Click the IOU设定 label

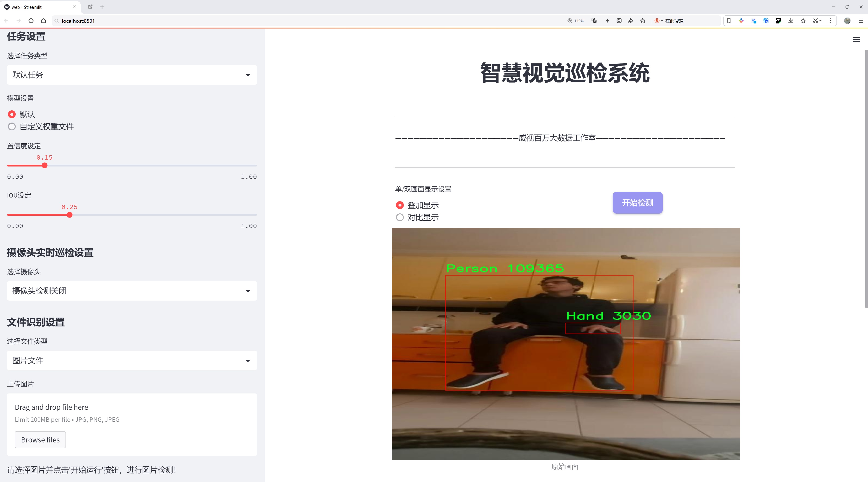19,195
